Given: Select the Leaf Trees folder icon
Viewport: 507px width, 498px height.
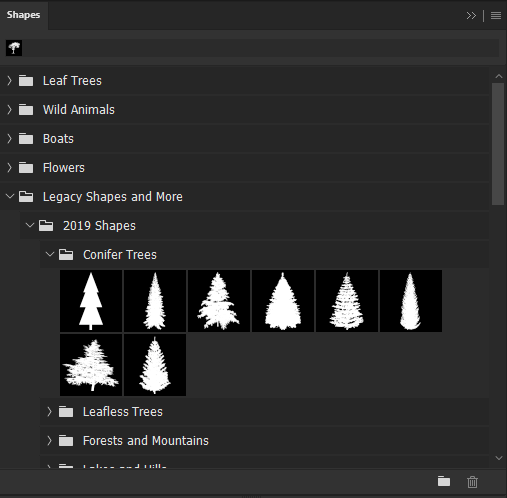Looking at the screenshot, I should click(x=26, y=81).
